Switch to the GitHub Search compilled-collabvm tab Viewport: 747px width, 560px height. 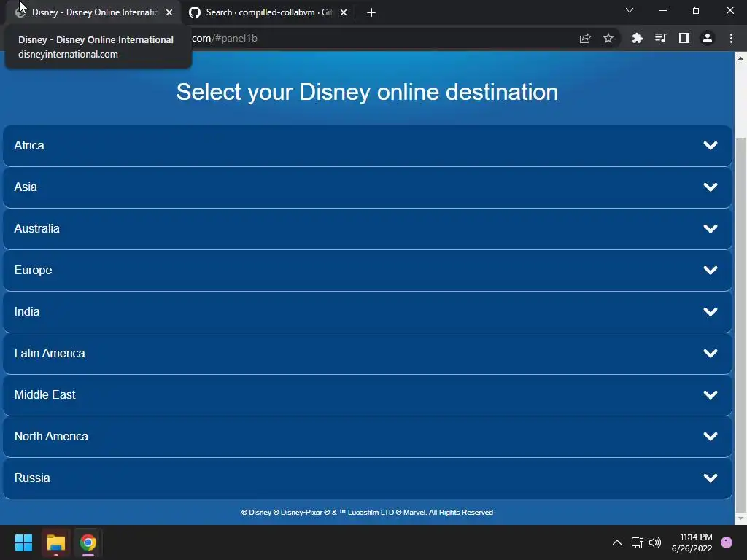[268, 12]
